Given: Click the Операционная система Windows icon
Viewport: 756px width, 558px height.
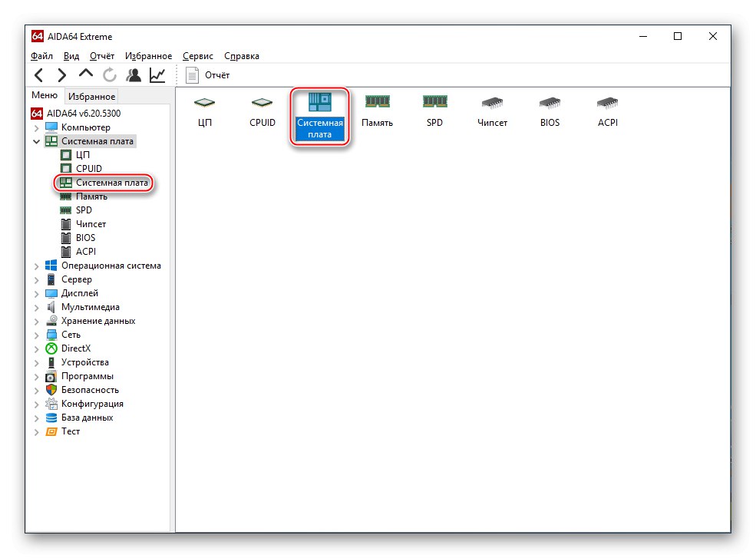Looking at the screenshot, I should click(51, 266).
